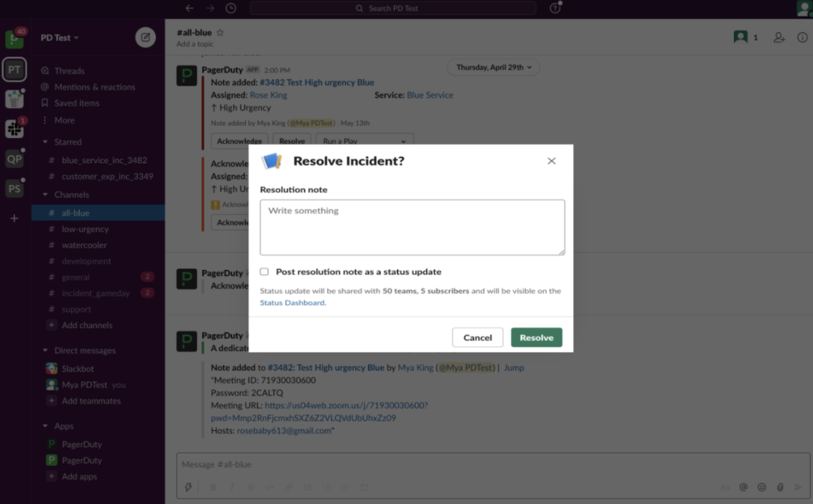
Task: Open the Status Dashboard link
Action: [x=292, y=303]
